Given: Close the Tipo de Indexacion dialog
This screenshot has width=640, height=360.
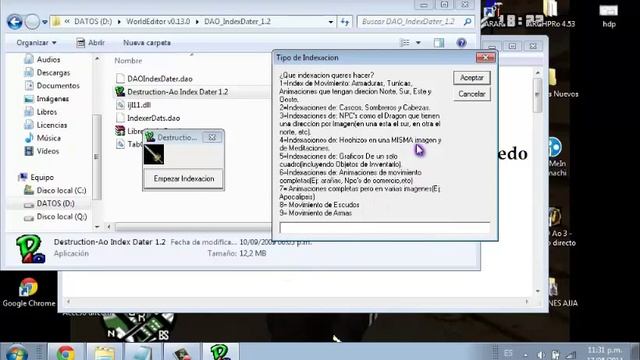Looking at the screenshot, I should click(x=486, y=58).
